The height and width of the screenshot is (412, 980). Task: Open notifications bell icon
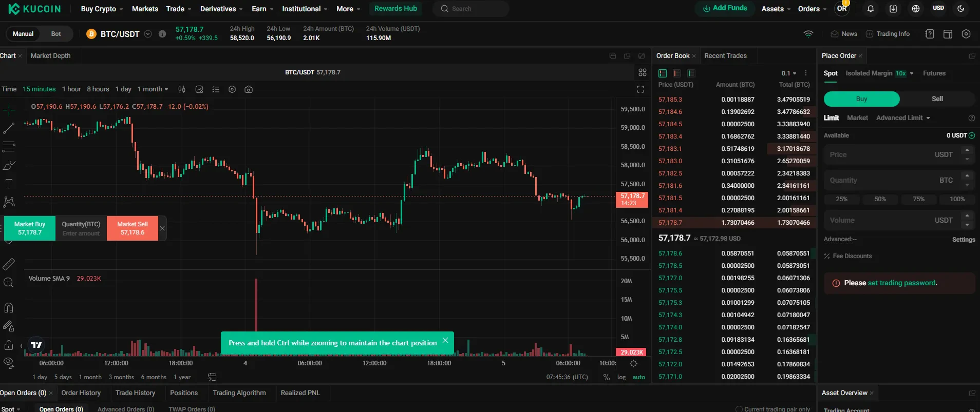click(871, 9)
